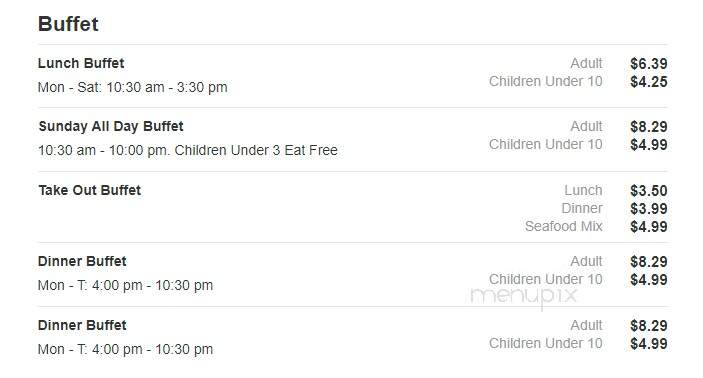Click Sunday Buffet Children Under 10 label
This screenshot has height=378, width=703.
[x=546, y=144]
